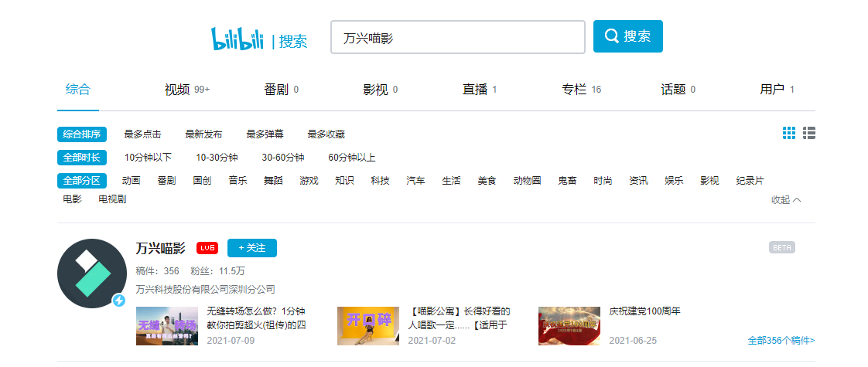Filter by 影视 category in 分区 row

click(x=709, y=181)
